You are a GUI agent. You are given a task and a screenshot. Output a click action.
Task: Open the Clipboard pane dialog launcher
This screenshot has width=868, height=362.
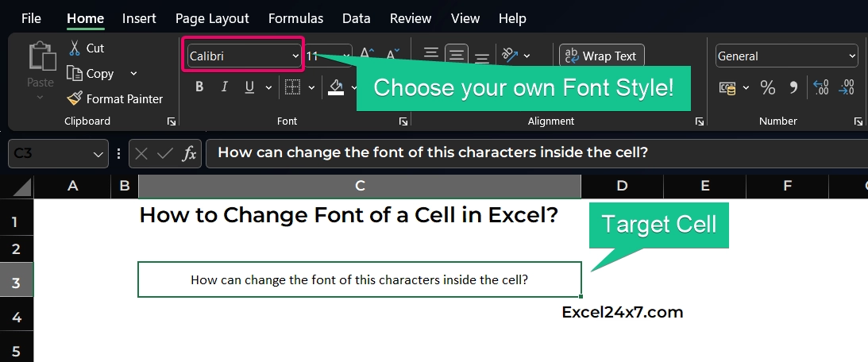pyautogui.click(x=171, y=121)
